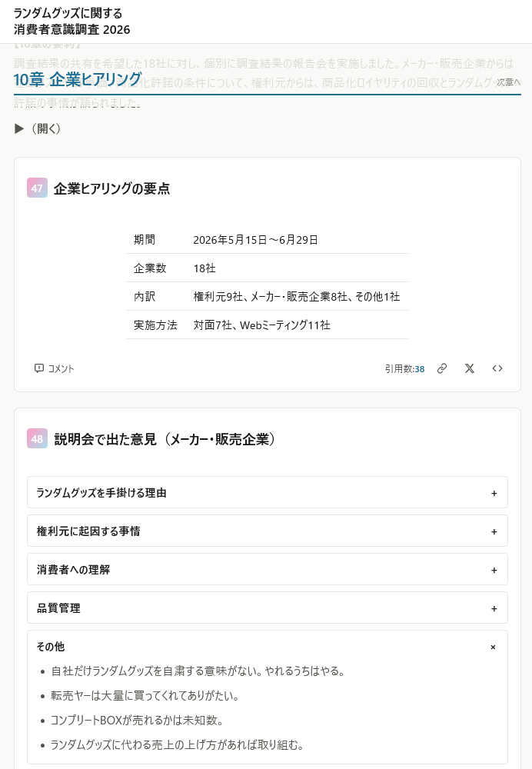Click plus sign on 品質管理 row

494,608
